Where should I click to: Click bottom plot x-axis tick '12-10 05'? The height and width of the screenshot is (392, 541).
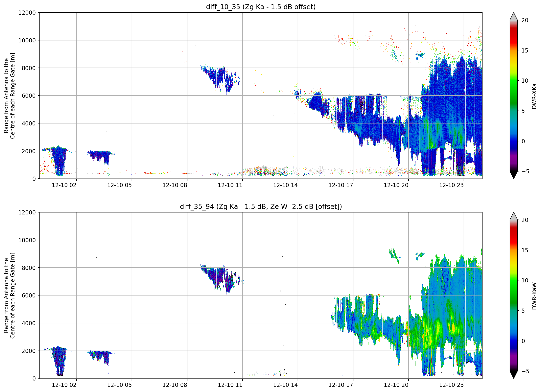click(120, 385)
